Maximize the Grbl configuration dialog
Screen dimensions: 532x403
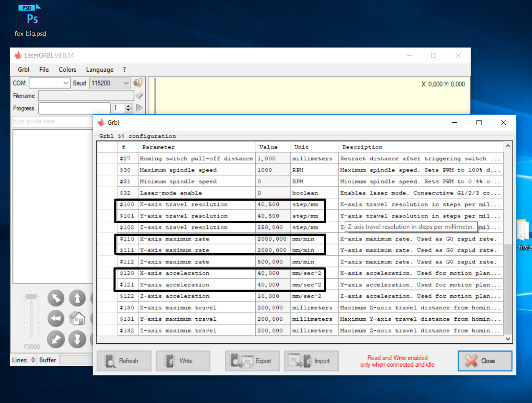point(479,123)
